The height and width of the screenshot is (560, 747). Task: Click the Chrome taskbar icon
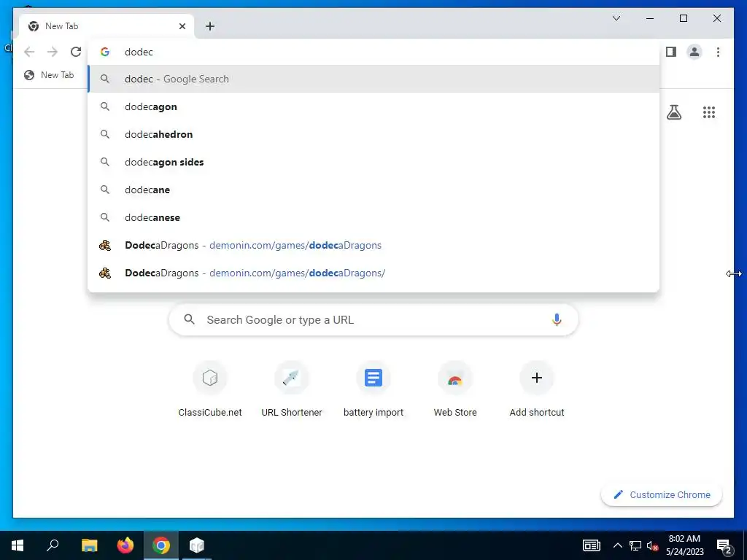coord(161,545)
